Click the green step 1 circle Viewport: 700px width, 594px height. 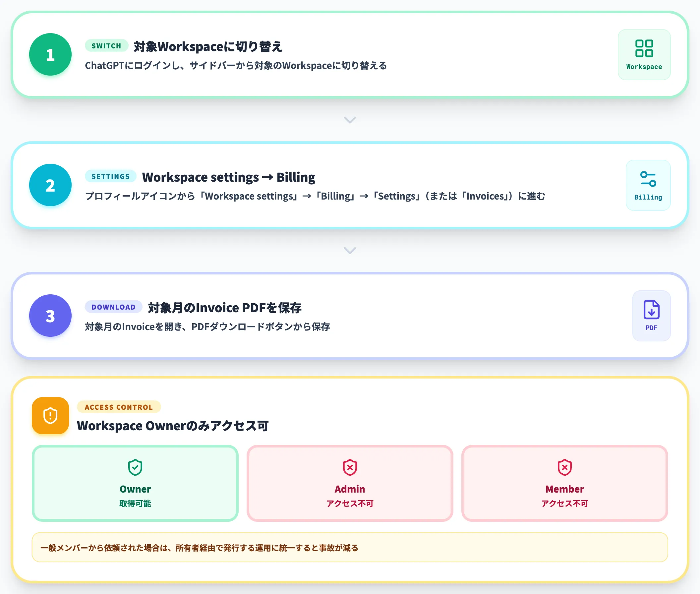click(50, 54)
